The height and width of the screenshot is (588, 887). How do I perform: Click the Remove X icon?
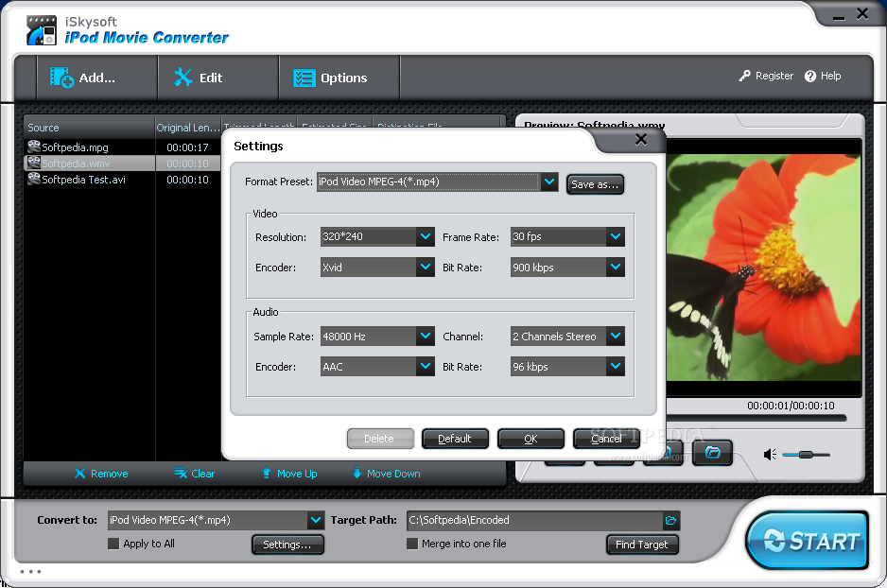click(x=79, y=474)
